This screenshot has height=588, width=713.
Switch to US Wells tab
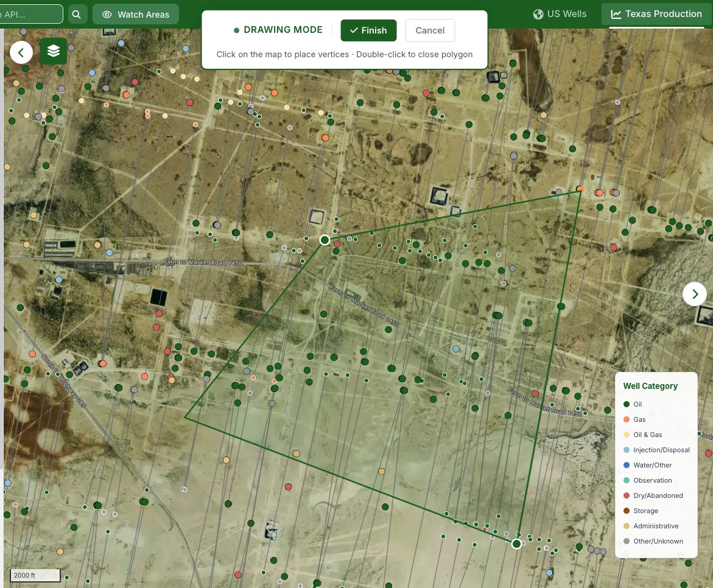point(560,14)
